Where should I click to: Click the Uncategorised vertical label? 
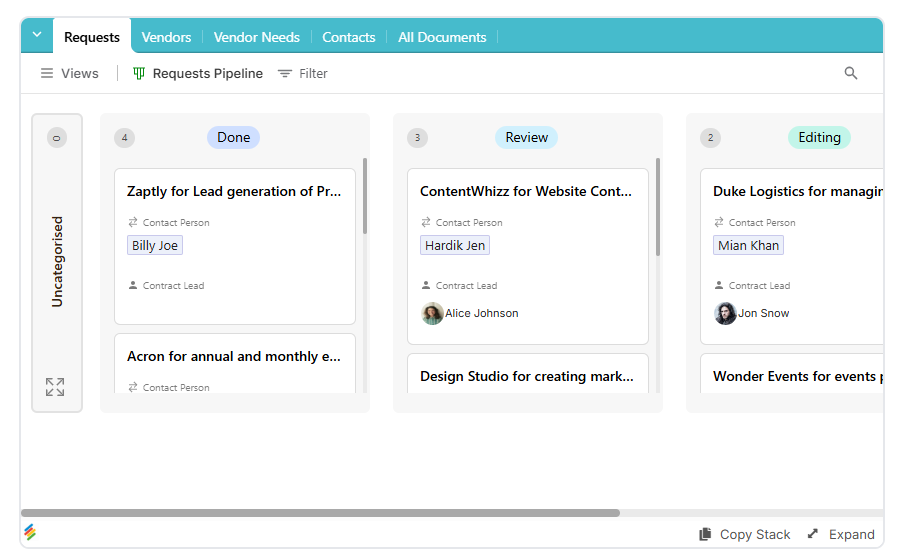pos(57,262)
